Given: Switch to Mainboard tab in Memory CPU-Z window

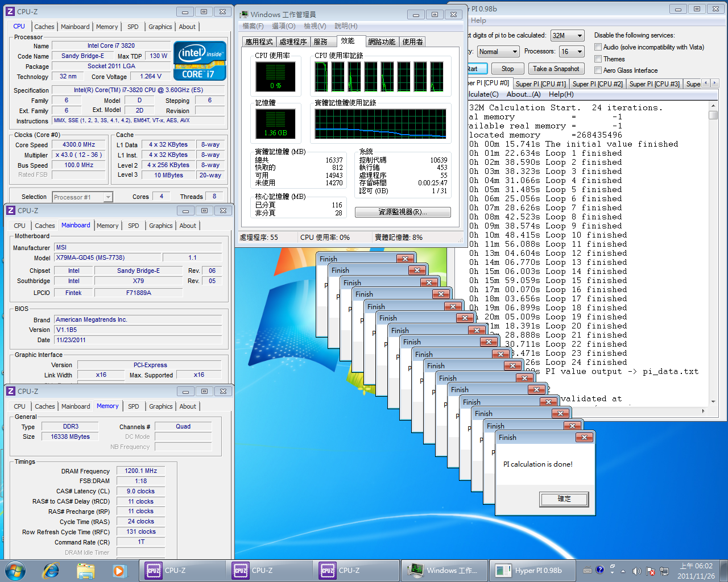Looking at the screenshot, I should (76, 406).
